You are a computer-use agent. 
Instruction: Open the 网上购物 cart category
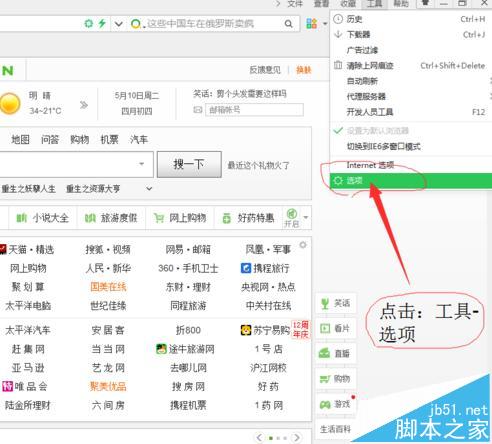click(180, 218)
